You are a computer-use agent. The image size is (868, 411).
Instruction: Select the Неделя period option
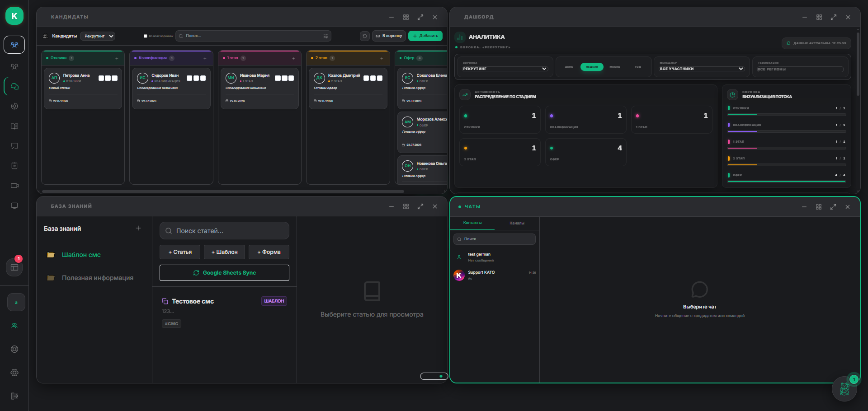[x=592, y=67]
